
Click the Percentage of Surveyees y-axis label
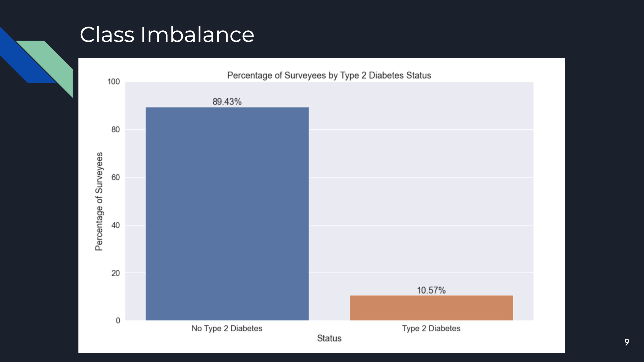(99, 201)
